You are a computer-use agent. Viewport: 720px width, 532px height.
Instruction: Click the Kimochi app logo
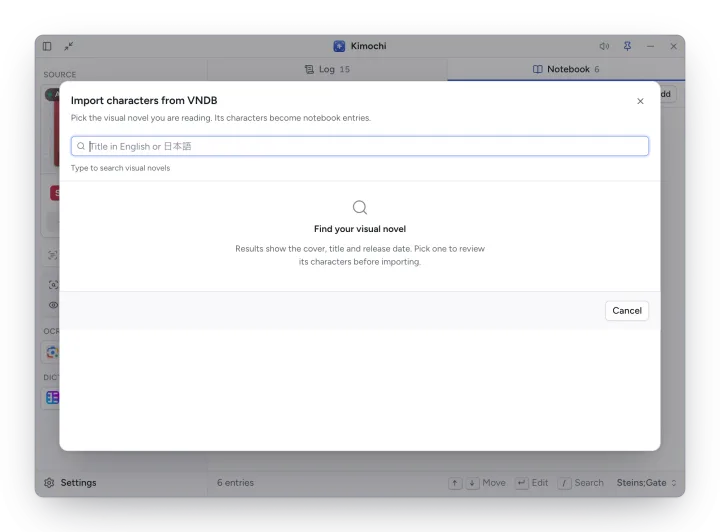(339, 46)
